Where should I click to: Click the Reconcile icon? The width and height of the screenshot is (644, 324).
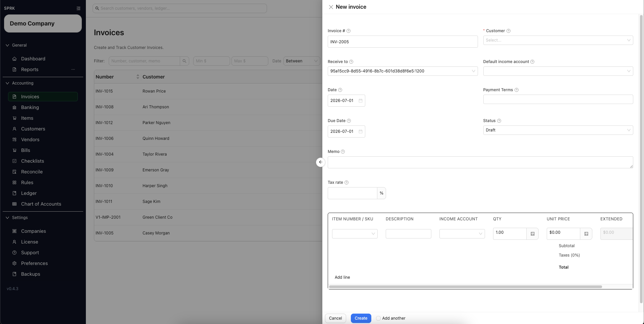(x=14, y=172)
